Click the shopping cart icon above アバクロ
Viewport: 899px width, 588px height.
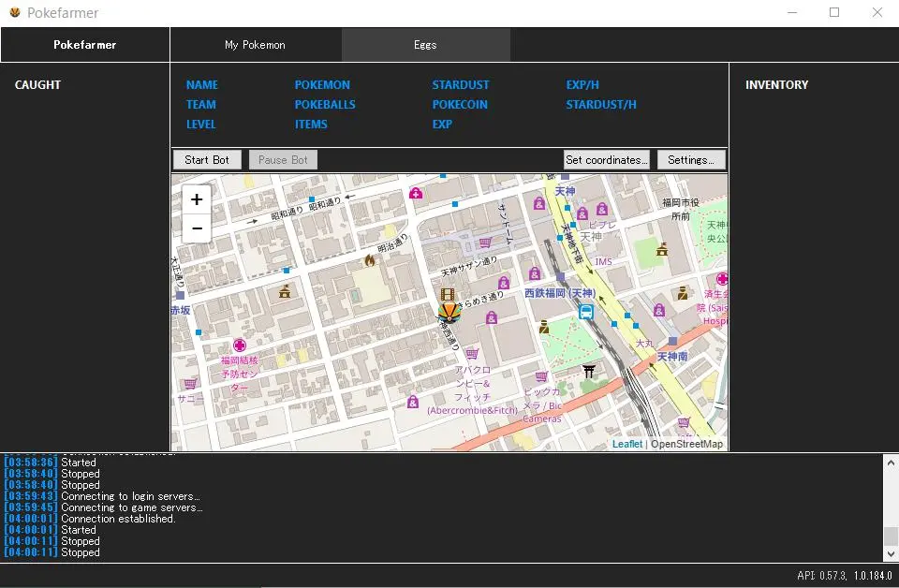tap(472, 353)
